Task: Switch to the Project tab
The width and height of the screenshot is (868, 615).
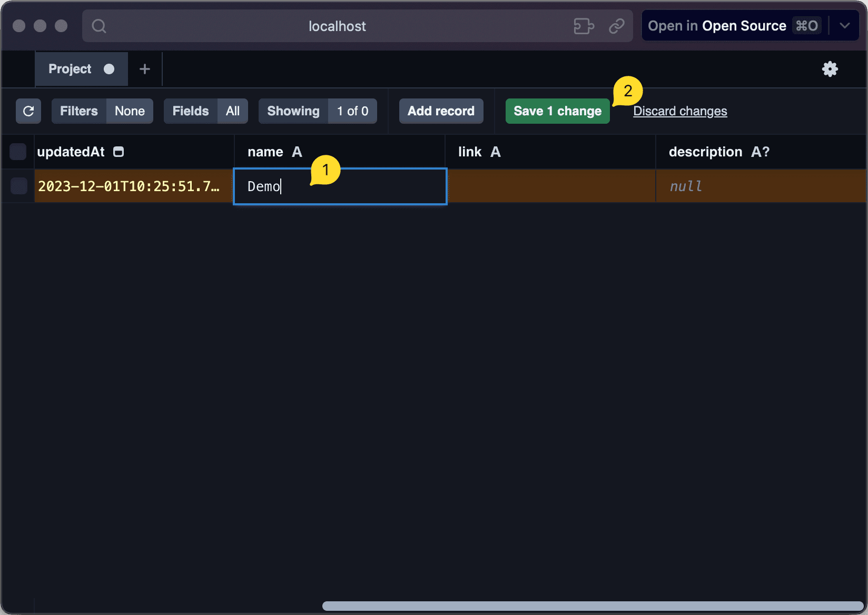Action: (x=70, y=69)
